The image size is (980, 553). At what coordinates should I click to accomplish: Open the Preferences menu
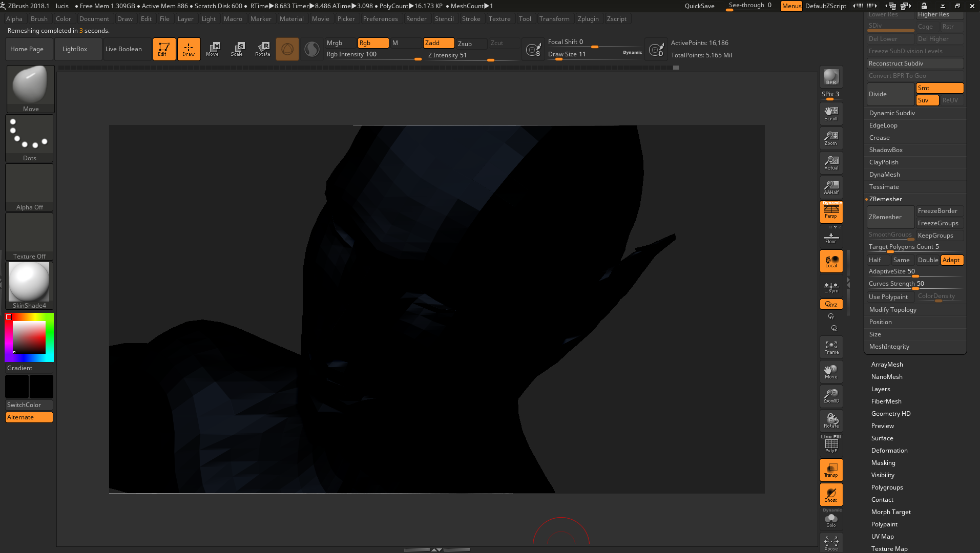[x=380, y=19]
